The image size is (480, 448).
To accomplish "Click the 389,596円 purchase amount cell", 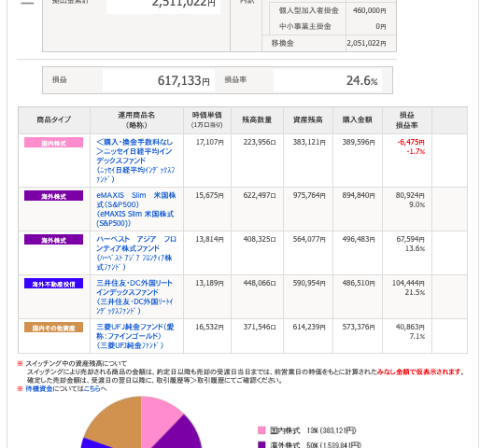I will [359, 142].
